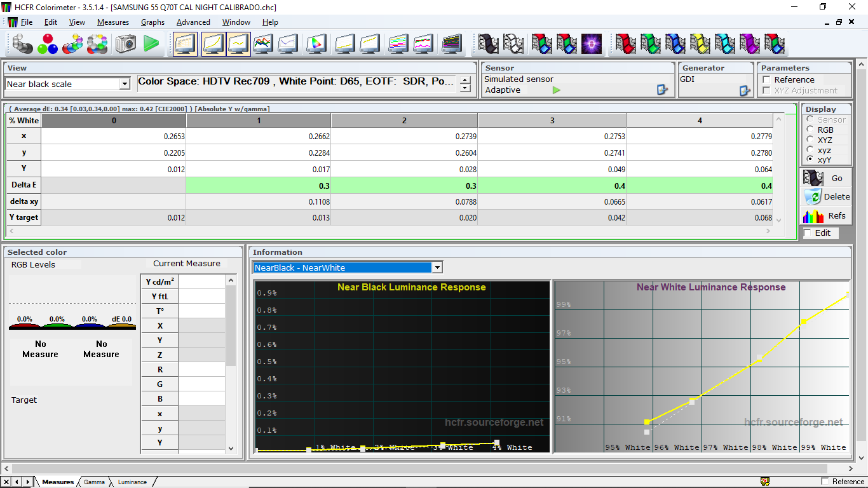
Task: Open sensor configuration icon in Sensor panel
Action: point(662,90)
